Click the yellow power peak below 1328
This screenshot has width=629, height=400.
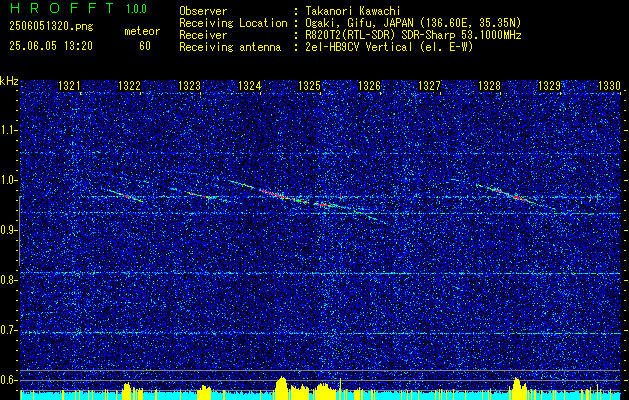tap(517, 388)
